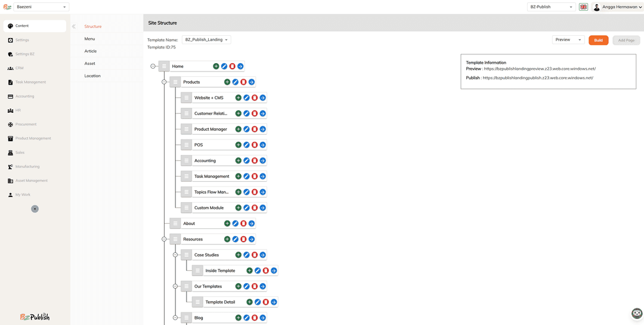Image resolution: width=644 pixels, height=325 pixels.
Task: Open the Baezeni workspace dropdown
Action: point(41,7)
